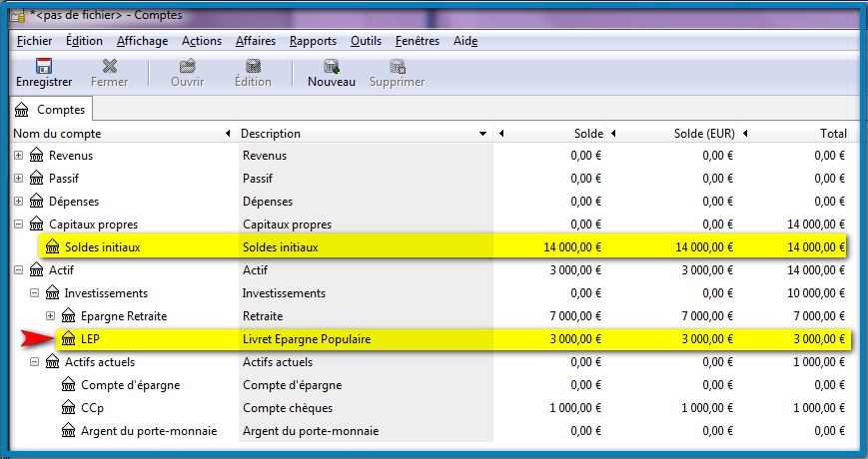This screenshot has height=459, width=868.
Task: Expand the Epargne Retraite sub-account
Action: coord(50,316)
